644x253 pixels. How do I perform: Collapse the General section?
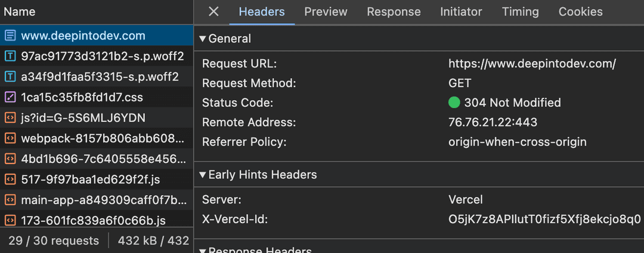[x=204, y=39]
